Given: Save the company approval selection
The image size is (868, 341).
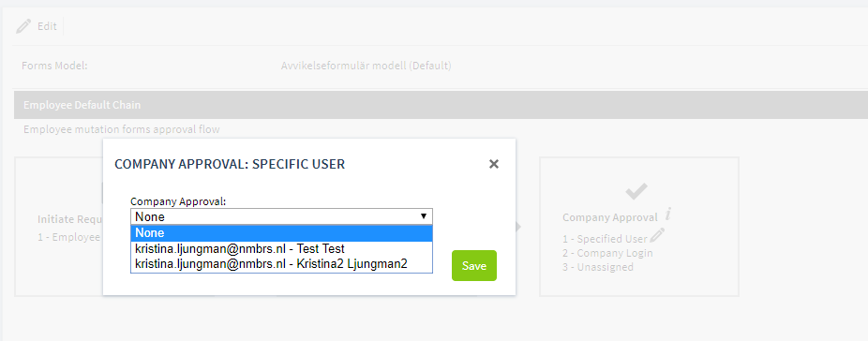Looking at the screenshot, I should click(x=474, y=266).
